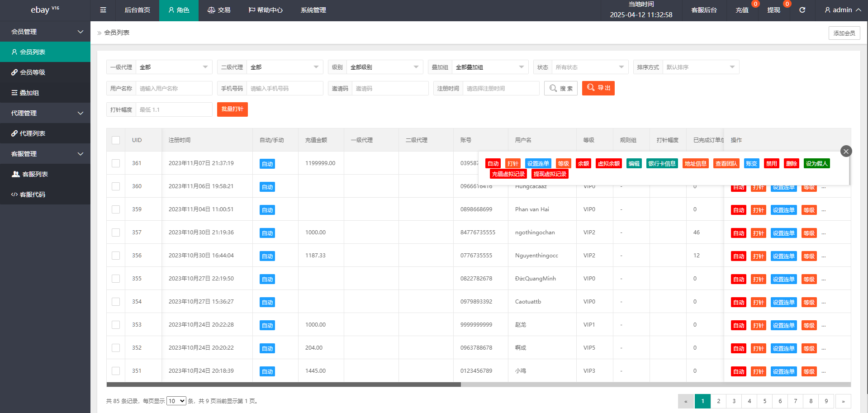Check the checkbox for UID 361
The width and height of the screenshot is (868, 413).
[x=116, y=163]
